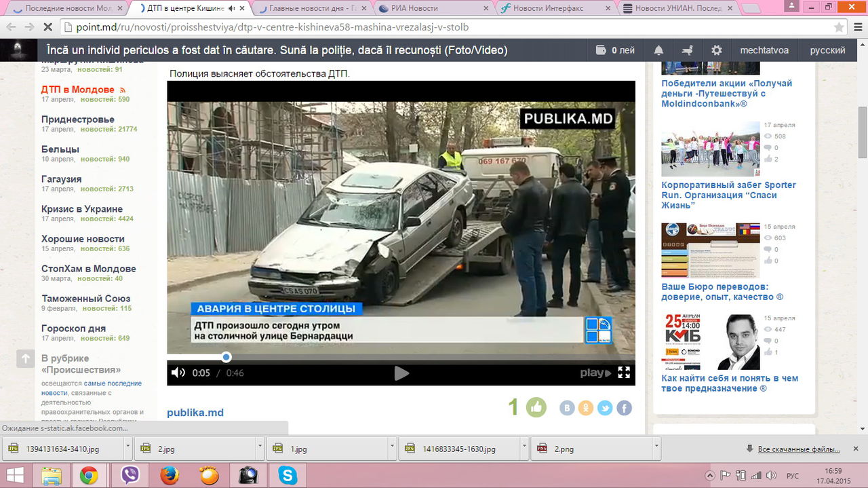Stop loading the page with the X button
Image resolution: width=868 pixels, height=488 pixels.
click(x=47, y=28)
